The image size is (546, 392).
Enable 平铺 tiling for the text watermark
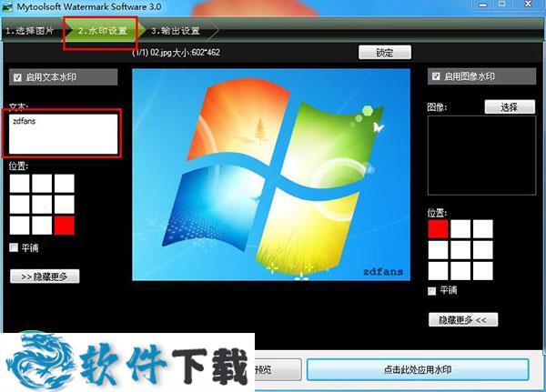(x=13, y=247)
